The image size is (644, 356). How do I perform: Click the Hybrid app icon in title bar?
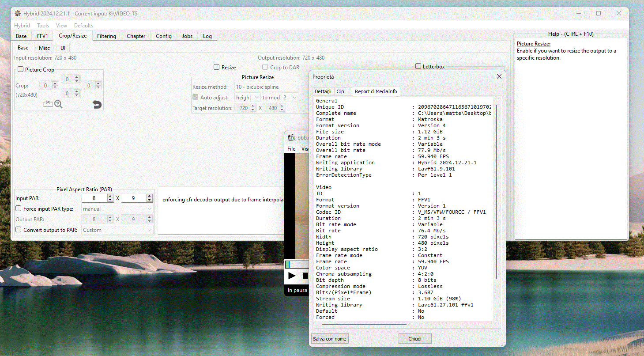(18, 13)
